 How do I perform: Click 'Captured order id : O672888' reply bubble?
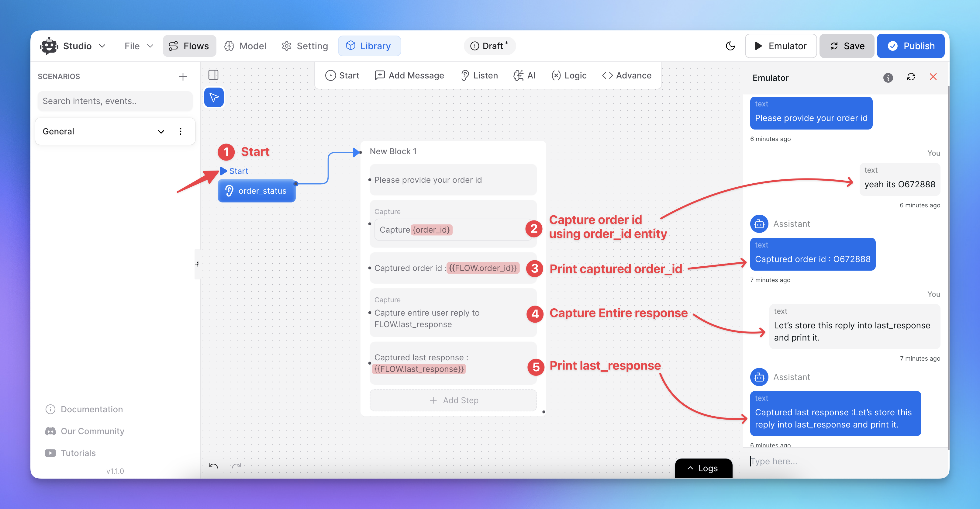coord(813,254)
